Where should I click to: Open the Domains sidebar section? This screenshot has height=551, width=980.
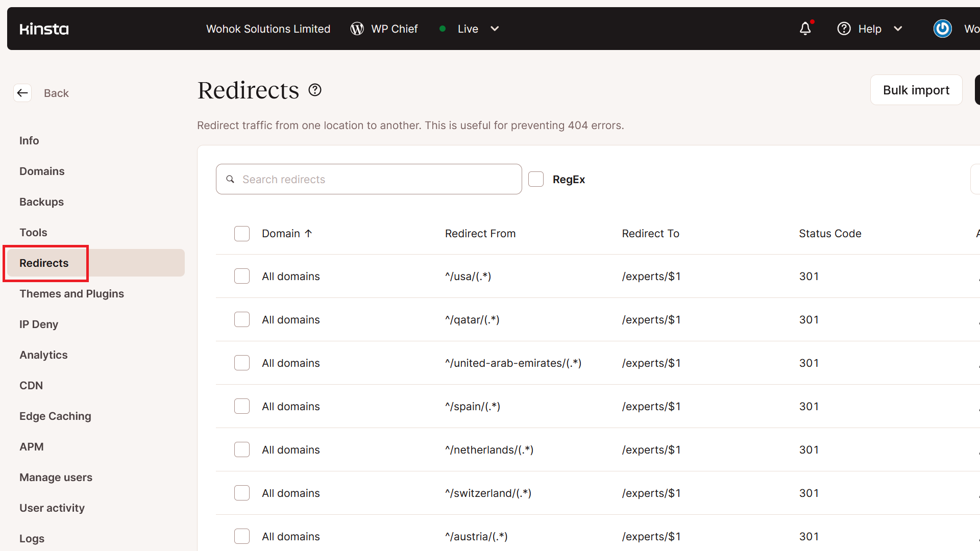[42, 171]
